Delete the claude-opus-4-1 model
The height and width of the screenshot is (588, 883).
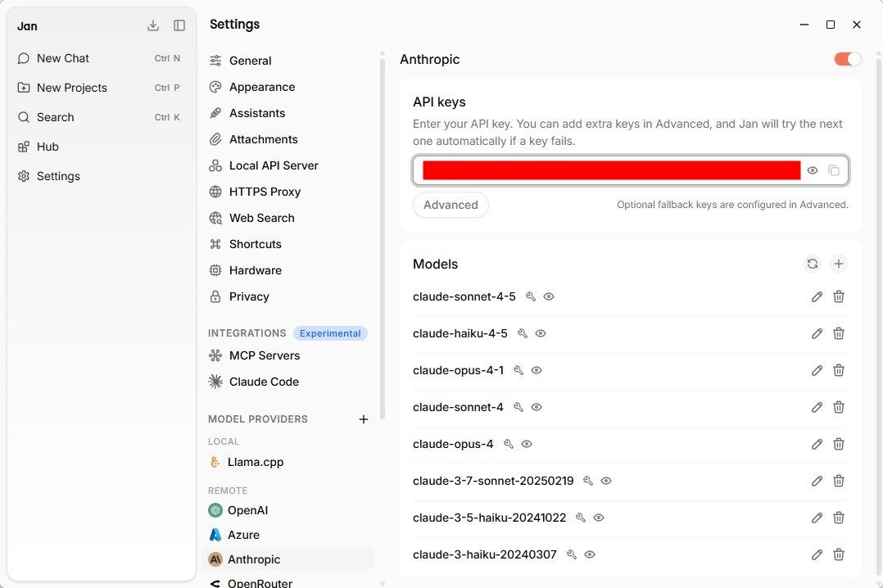[839, 371]
